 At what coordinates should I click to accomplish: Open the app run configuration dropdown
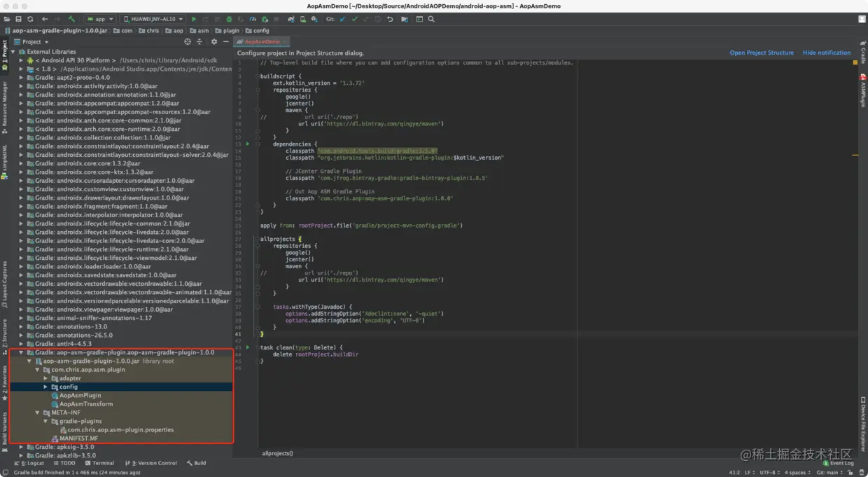pos(99,19)
